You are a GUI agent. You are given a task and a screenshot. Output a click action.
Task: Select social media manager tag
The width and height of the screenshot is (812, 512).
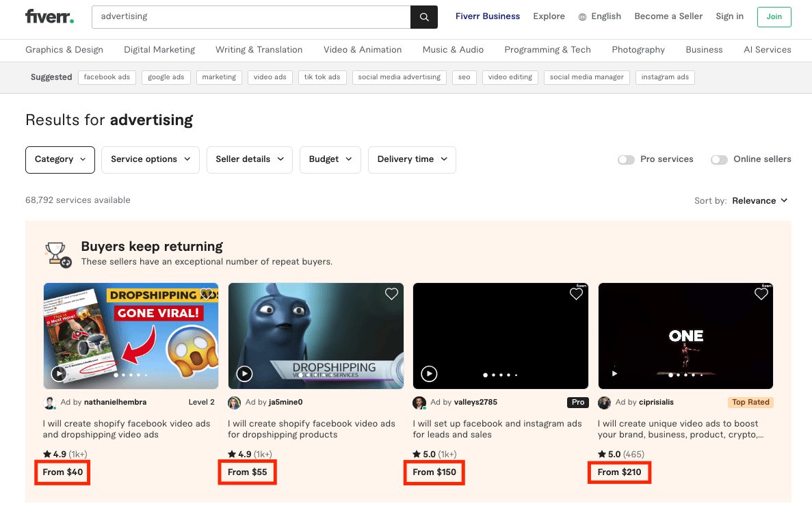pos(587,77)
